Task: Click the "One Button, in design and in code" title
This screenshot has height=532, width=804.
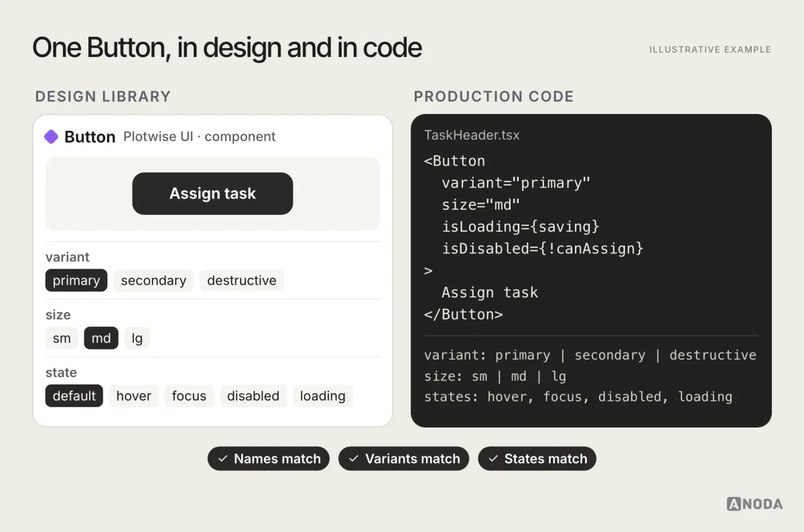Action: 227,48
